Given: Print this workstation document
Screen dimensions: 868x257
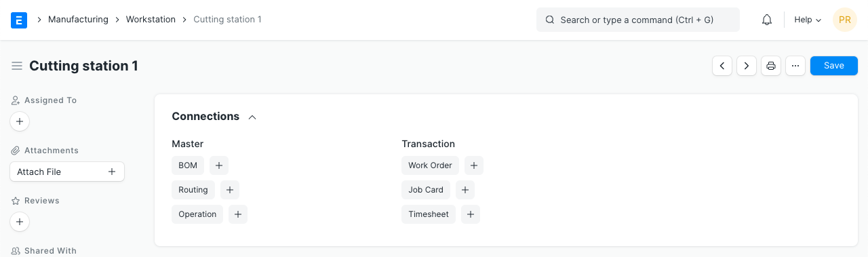Looking at the screenshot, I should pos(771,66).
